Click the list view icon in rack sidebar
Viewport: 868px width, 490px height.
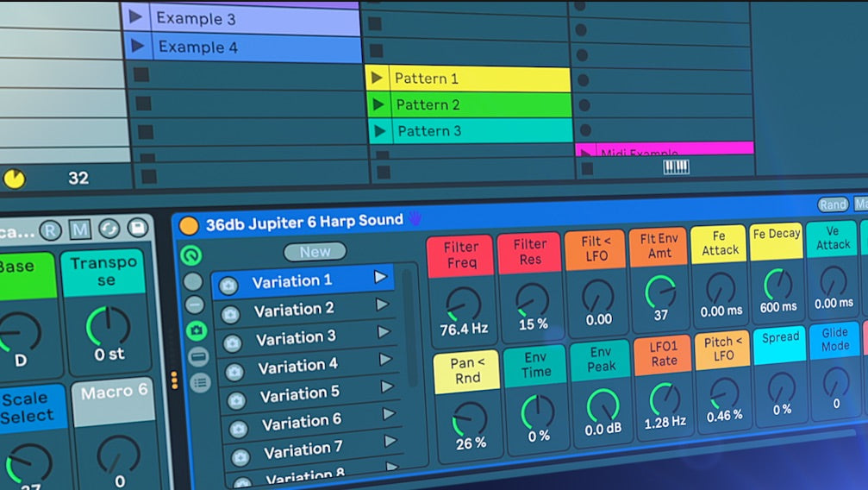(201, 382)
